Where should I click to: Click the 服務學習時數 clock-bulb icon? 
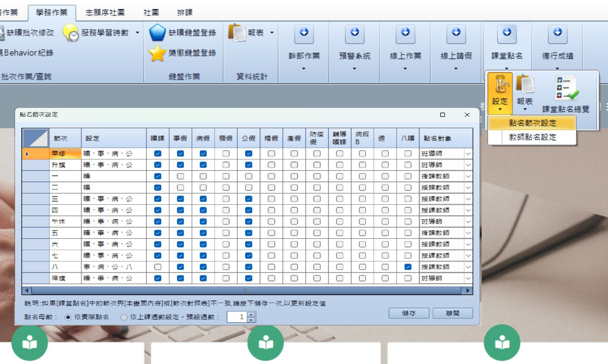coord(71,33)
